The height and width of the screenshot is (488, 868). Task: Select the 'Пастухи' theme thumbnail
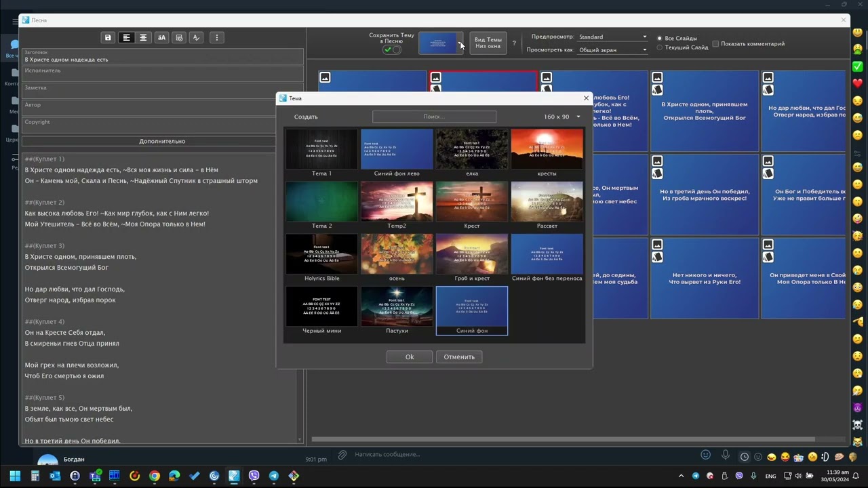(397, 310)
